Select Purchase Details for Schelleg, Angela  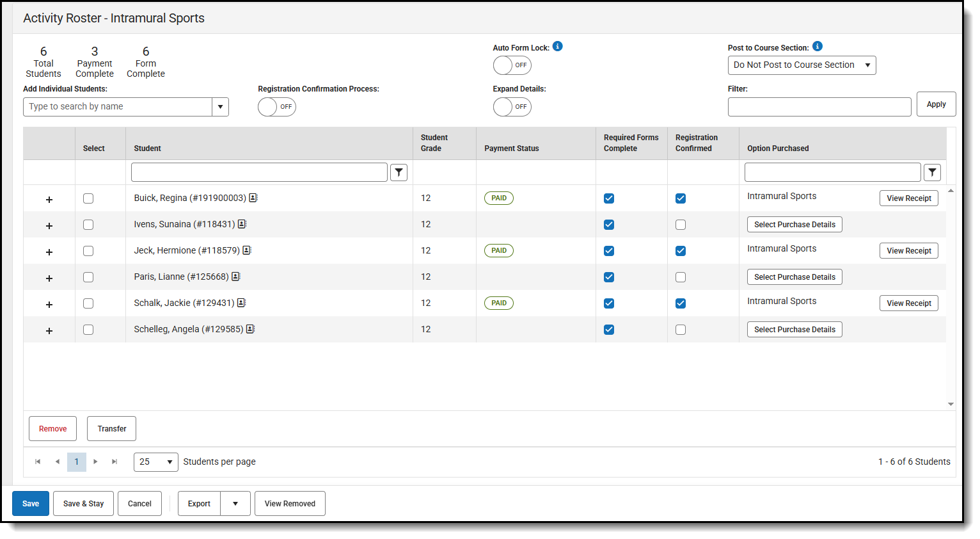[x=794, y=330]
